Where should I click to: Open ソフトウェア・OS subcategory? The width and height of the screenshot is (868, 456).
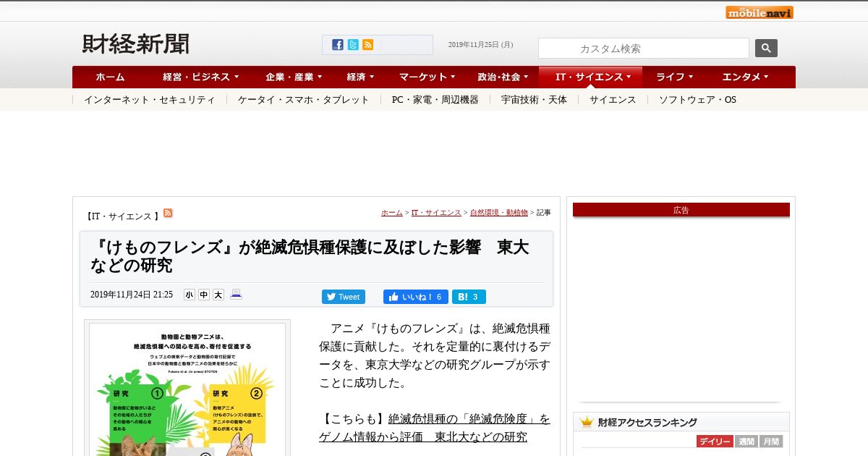point(697,100)
